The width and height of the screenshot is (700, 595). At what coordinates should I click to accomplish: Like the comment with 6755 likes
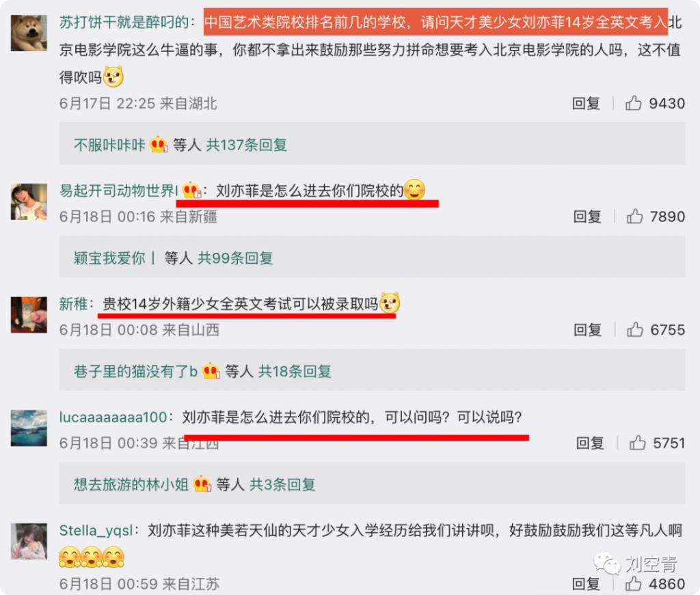click(635, 330)
